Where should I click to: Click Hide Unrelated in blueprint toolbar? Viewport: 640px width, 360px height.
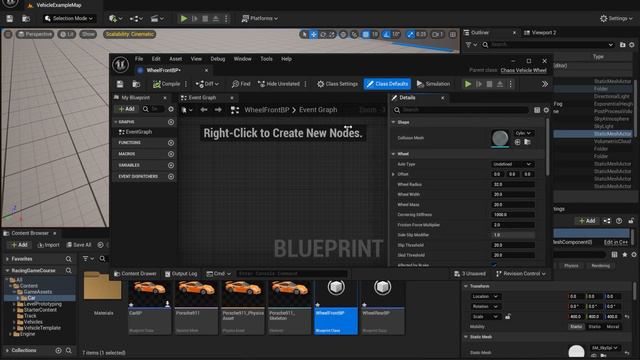[x=279, y=84]
